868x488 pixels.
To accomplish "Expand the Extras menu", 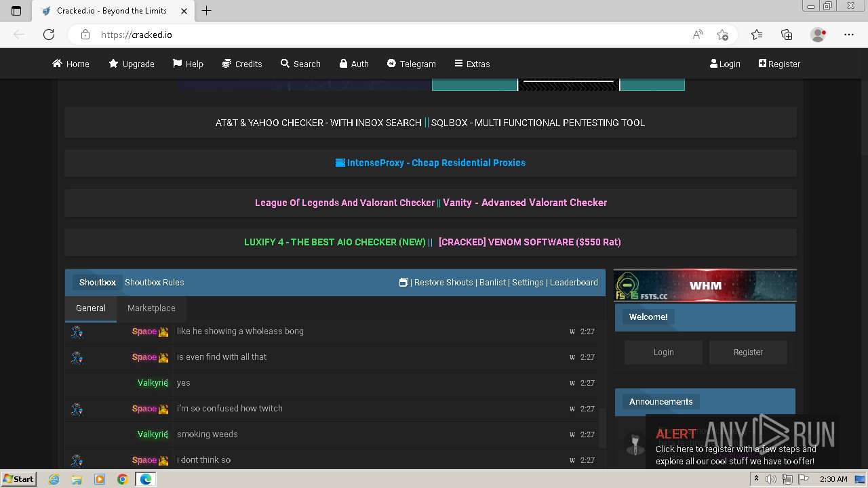I will [472, 64].
